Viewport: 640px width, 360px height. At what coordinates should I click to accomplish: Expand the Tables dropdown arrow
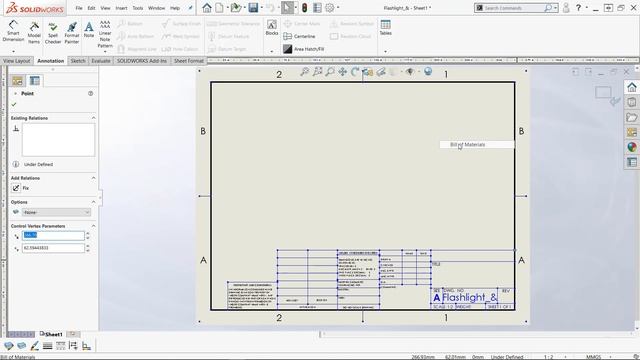[x=386, y=51]
